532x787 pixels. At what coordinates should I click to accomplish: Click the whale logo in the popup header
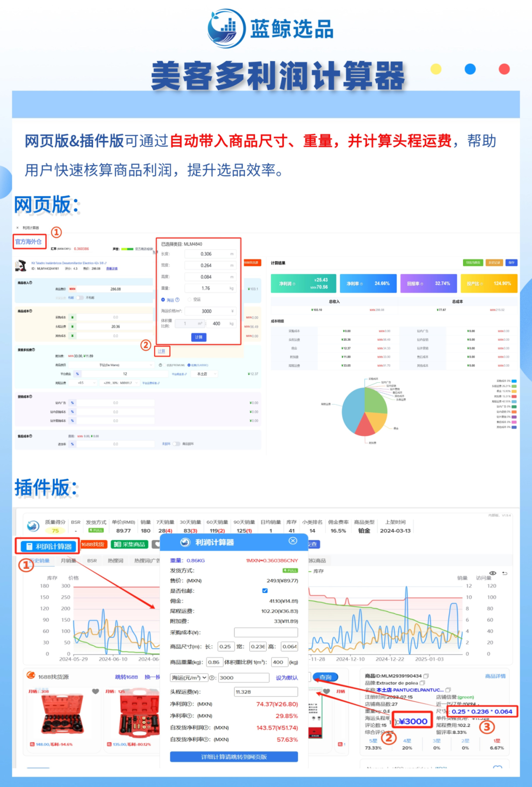pos(185,542)
